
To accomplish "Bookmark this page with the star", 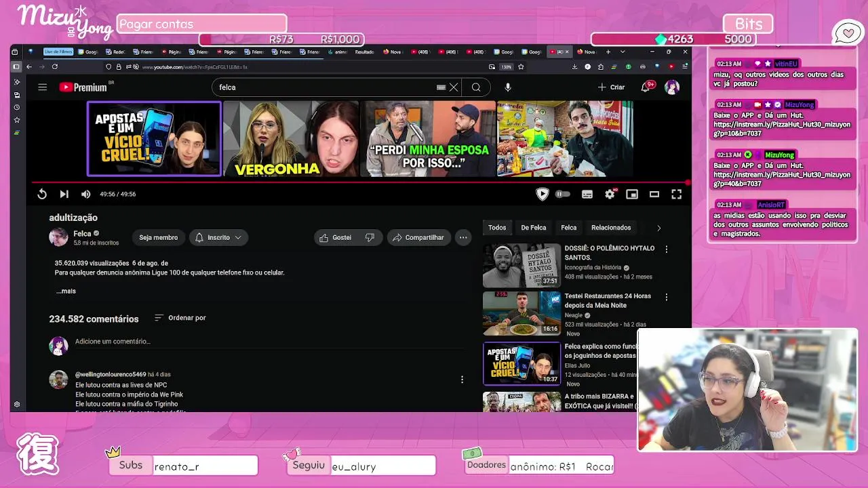I will pyautogui.click(x=521, y=66).
